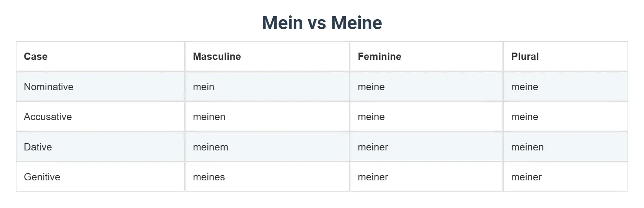
Task: Click 'meine' in the Nominative plural cell
Action: click(x=525, y=87)
